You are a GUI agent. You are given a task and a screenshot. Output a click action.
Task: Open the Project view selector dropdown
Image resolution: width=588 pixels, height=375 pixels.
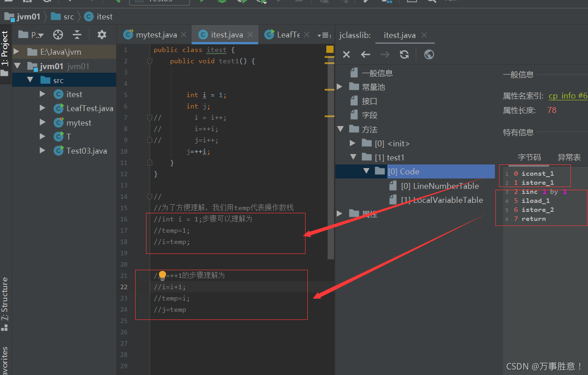tap(32, 35)
